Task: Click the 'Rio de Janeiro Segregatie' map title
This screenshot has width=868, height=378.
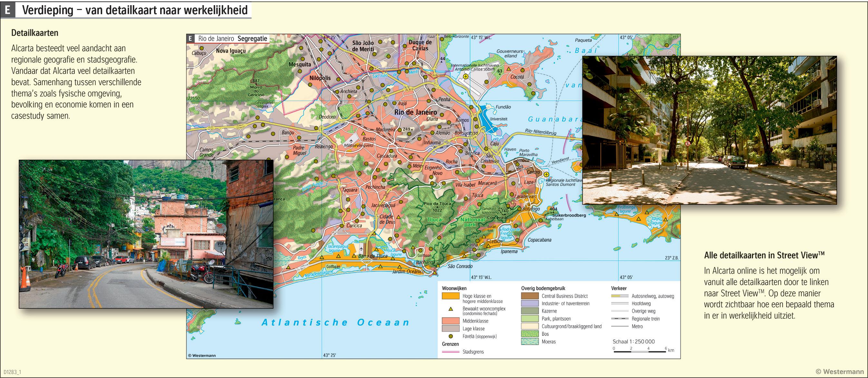Action: pyautogui.click(x=232, y=38)
